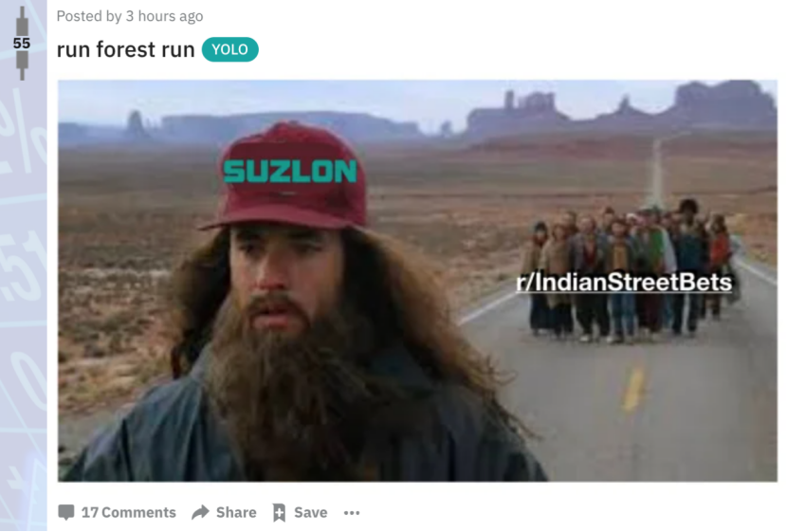This screenshot has height=532, width=787.
Task: Click the "3 hours ago" timestamp
Action: tap(164, 16)
